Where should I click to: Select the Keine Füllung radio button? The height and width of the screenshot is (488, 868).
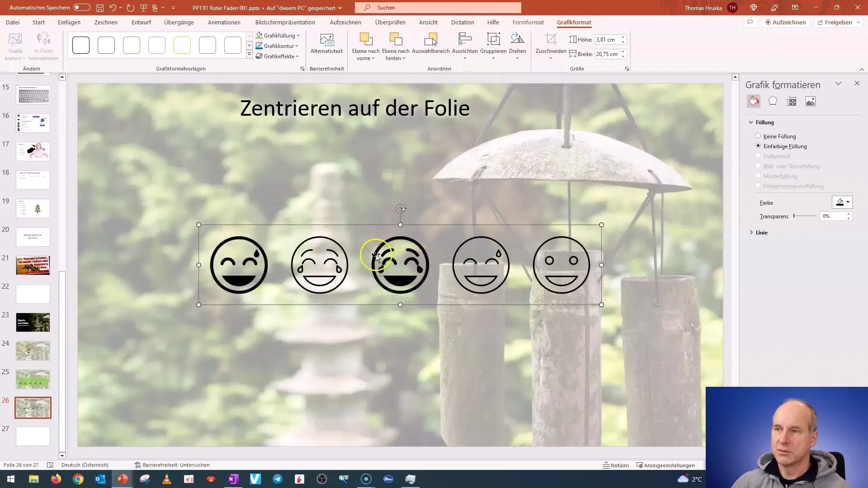click(758, 136)
